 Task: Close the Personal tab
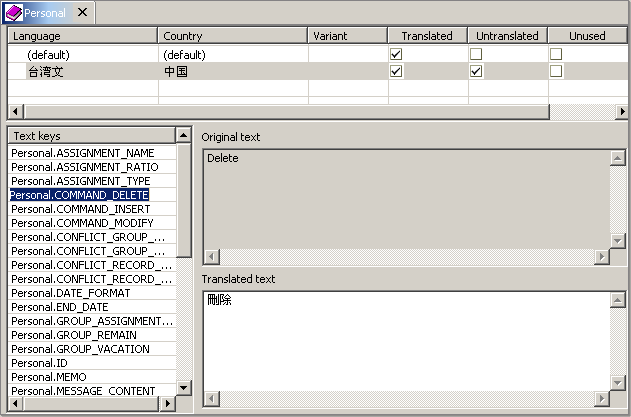pos(82,13)
